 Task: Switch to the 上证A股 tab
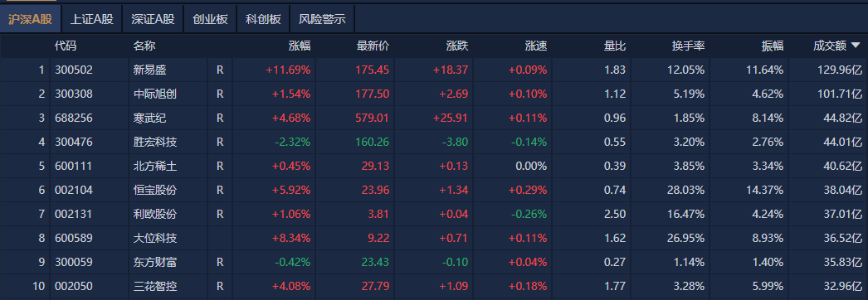(x=92, y=19)
